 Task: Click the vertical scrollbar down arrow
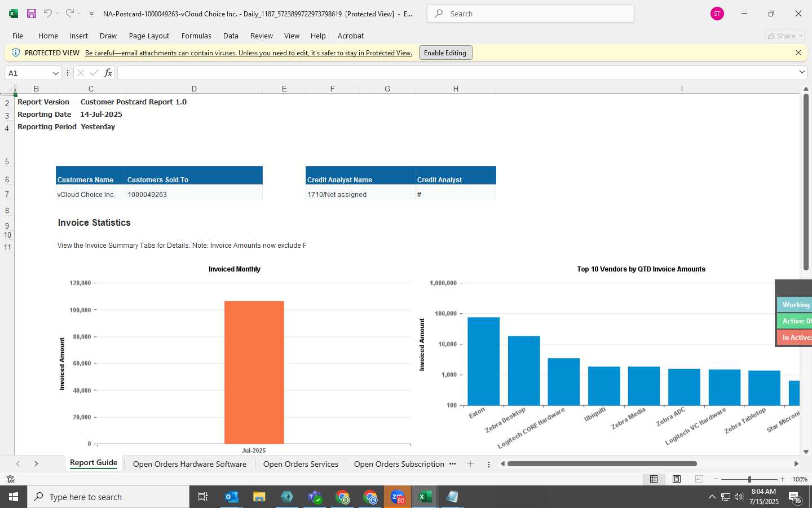(x=806, y=452)
